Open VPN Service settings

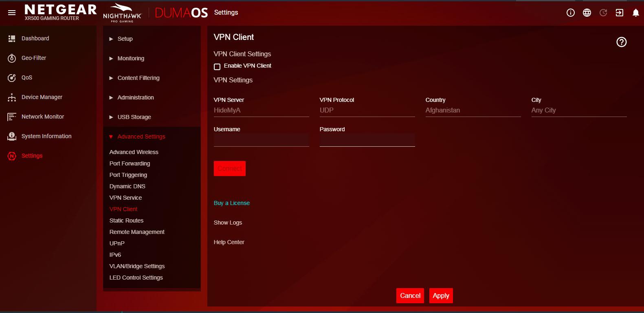tap(125, 198)
